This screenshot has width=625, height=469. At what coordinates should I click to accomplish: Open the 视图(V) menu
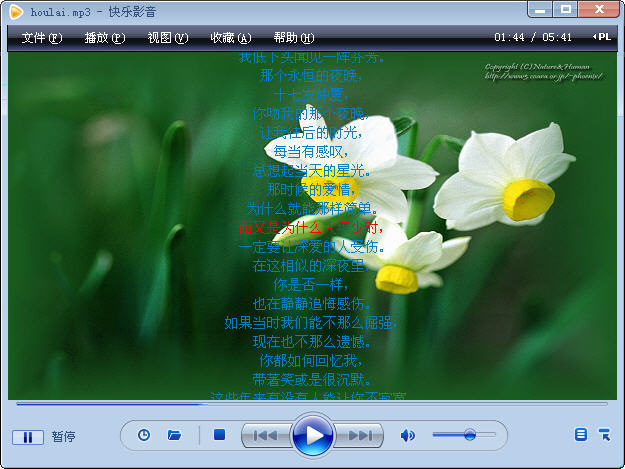coord(168,38)
